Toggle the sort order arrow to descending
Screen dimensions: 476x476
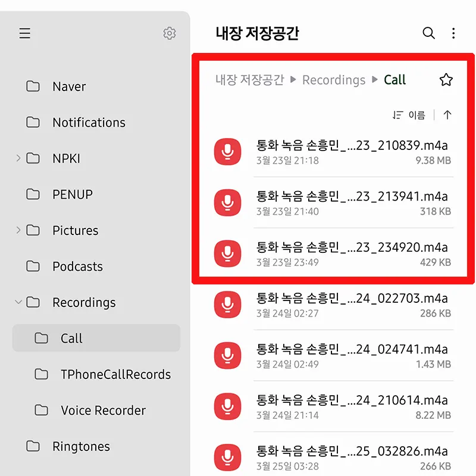[x=447, y=115]
